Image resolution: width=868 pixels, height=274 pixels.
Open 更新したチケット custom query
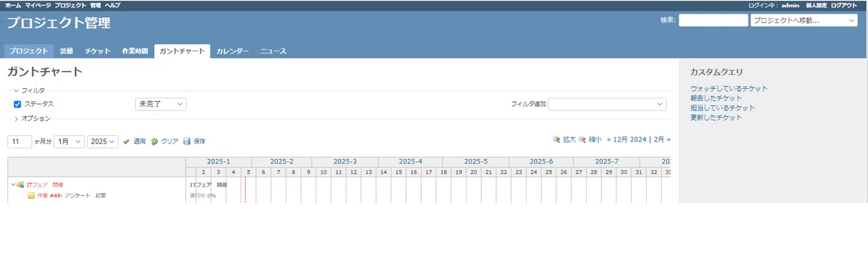[716, 117]
